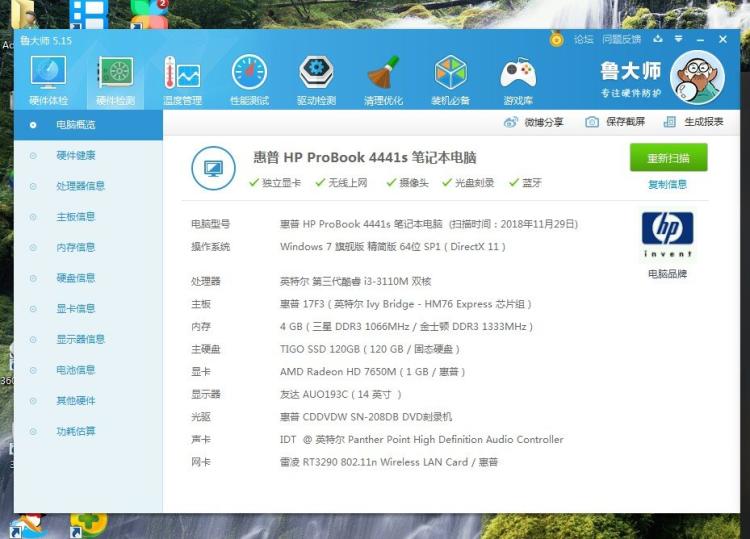This screenshot has width=750, height=539.
Task: Click the Windows 7 旗舰版 operating system value
Action: click(x=393, y=247)
